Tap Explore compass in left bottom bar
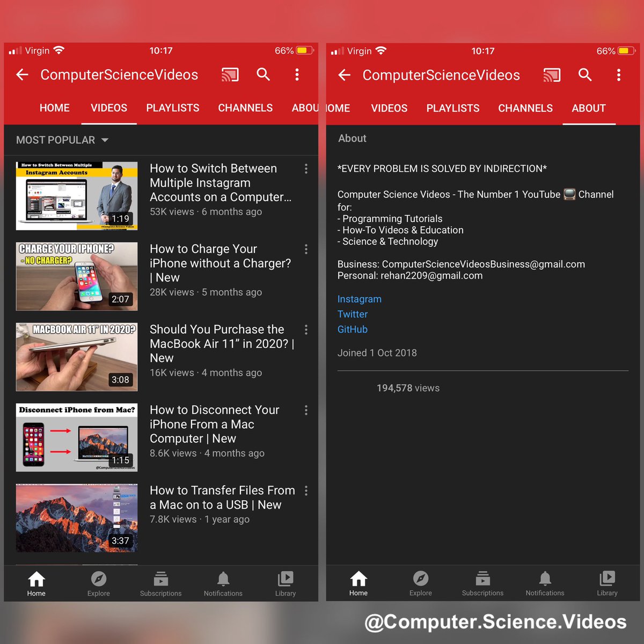The height and width of the screenshot is (644, 644). click(x=99, y=579)
